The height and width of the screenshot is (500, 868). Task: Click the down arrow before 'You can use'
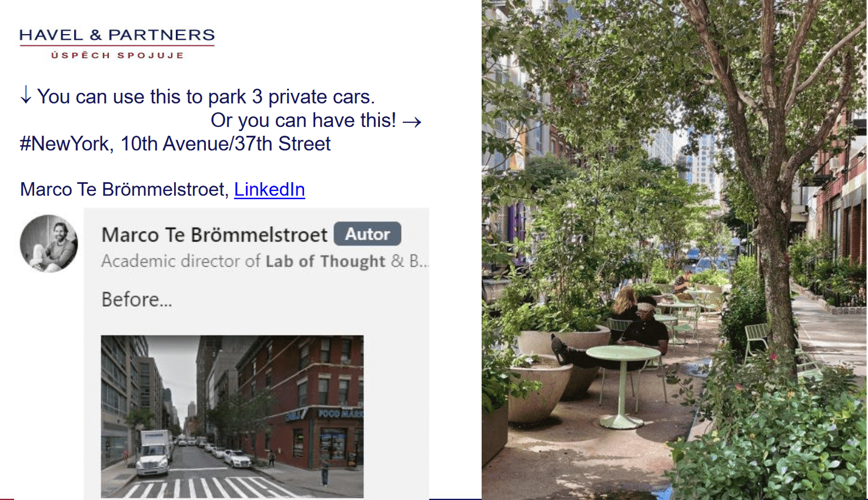[26, 95]
